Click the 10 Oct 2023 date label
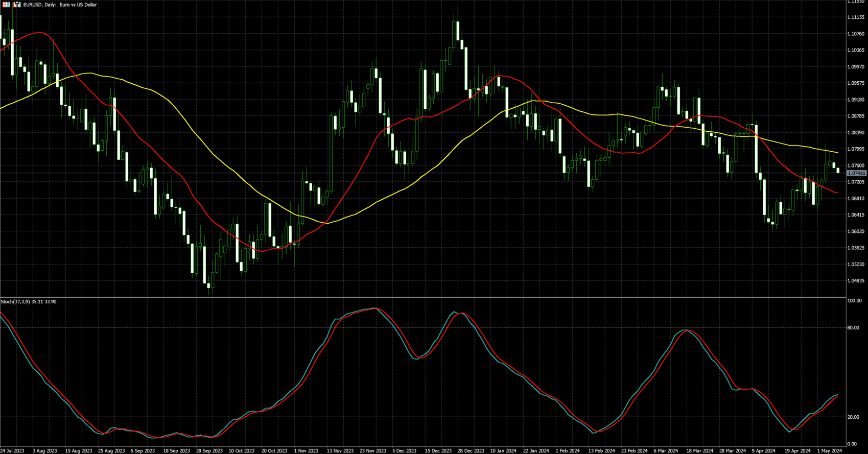The width and height of the screenshot is (868, 454). pos(241,450)
